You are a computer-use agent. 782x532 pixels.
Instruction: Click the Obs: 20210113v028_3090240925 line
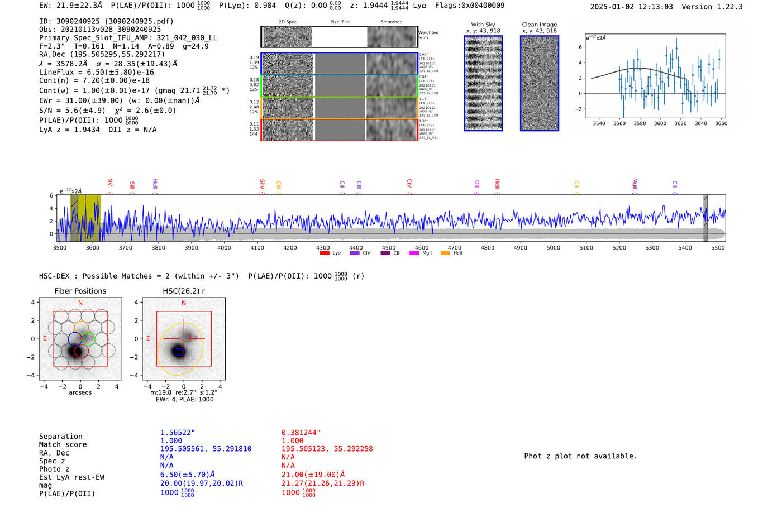pyautogui.click(x=100, y=30)
